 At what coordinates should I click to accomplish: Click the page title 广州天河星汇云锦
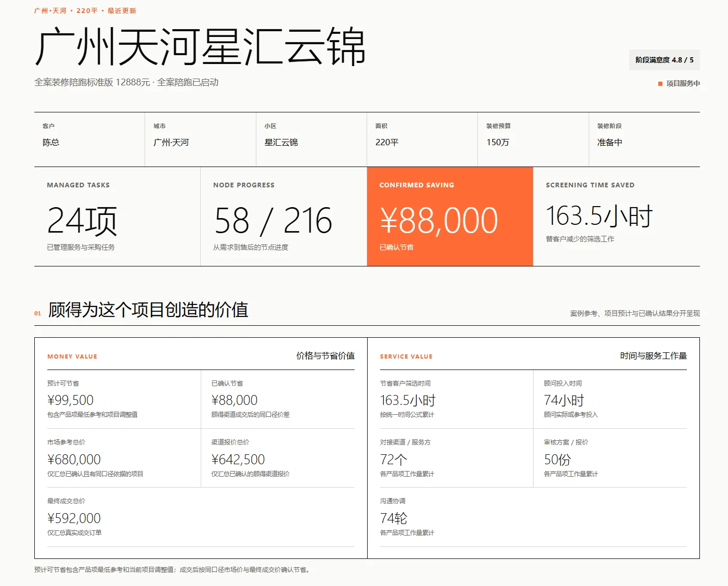click(200, 47)
